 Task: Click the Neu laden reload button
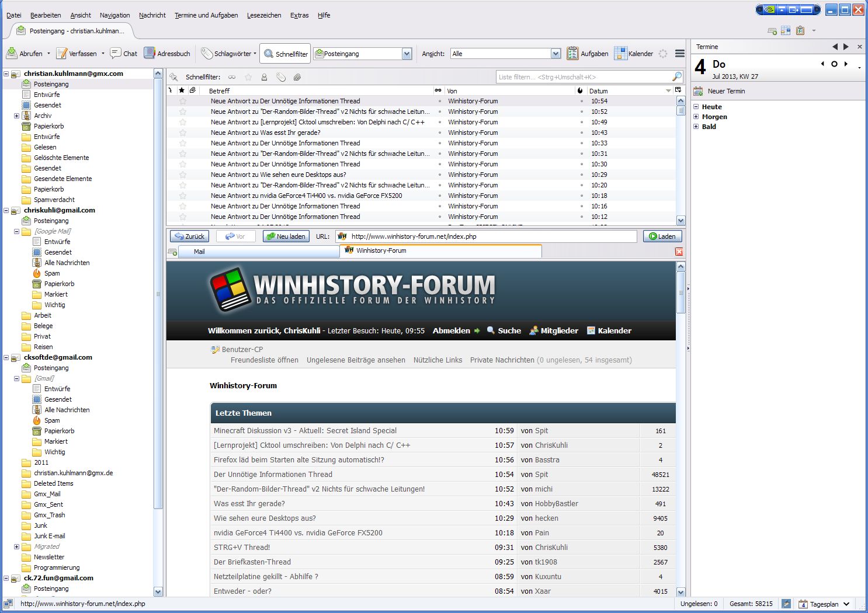pos(286,236)
